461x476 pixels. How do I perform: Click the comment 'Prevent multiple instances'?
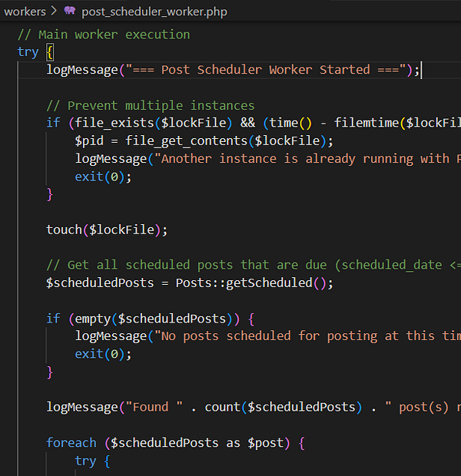pyautogui.click(x=151, y=106)
